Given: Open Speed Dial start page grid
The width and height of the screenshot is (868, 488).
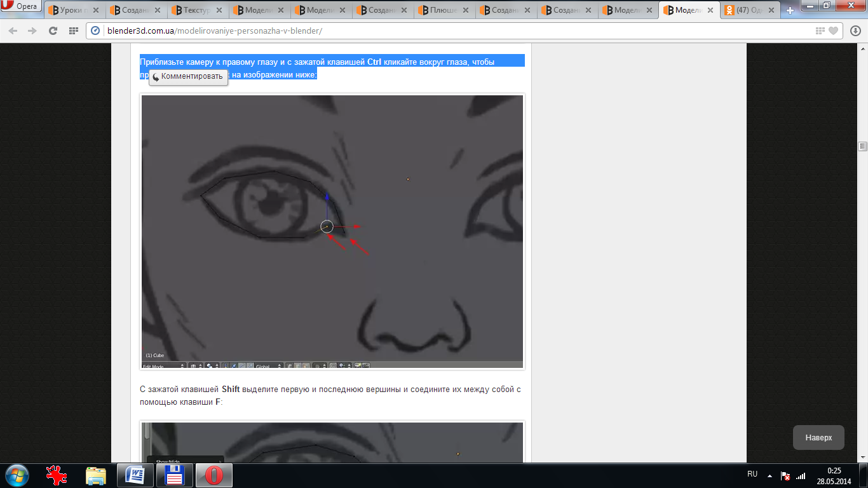Looking at the screenshot, I should click(74, 30).
